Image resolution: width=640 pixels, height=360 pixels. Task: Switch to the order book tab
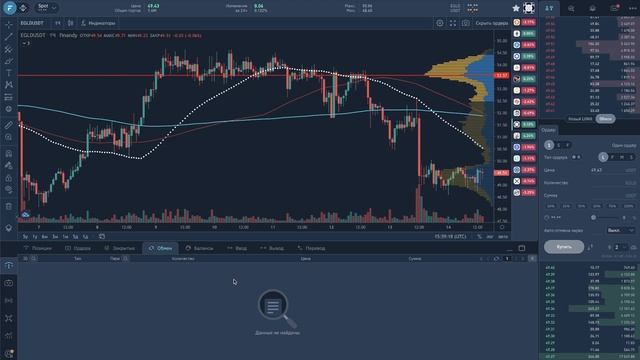coord(549,8)
